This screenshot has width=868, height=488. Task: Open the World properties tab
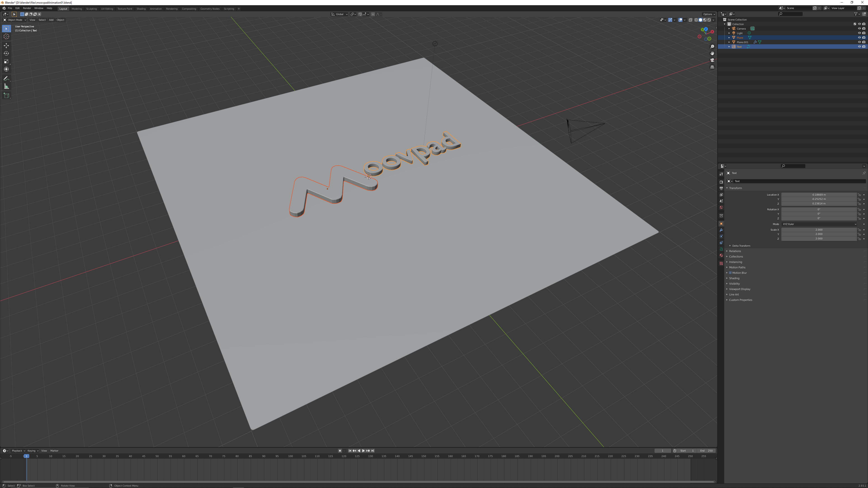tap(721, 207)
